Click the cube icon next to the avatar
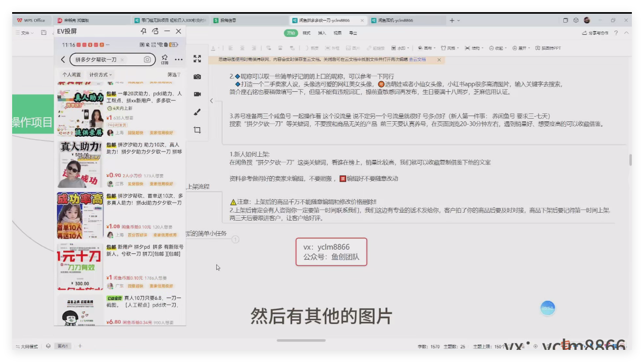 576,21
